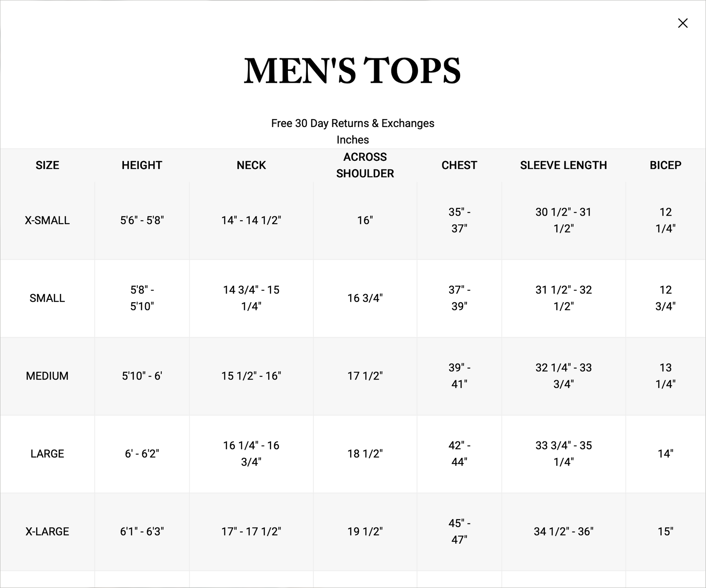The height and width of the screenshot is (588, 706).
Task: Click the Free 30 Day Returns text
Action: click(x=353, y=123)
